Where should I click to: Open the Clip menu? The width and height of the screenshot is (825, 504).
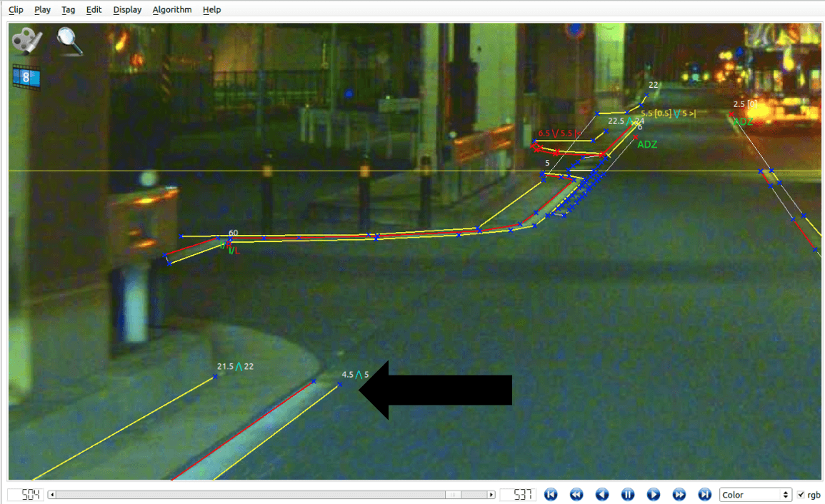[16, 9]
